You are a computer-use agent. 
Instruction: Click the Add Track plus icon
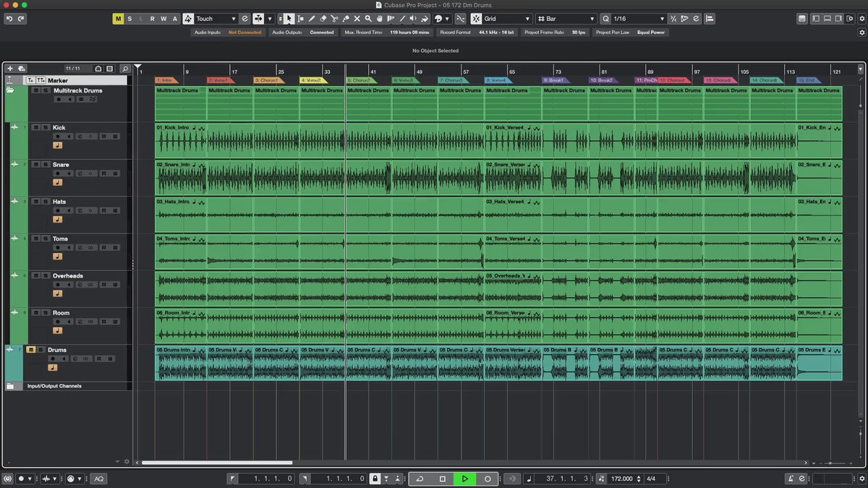(10, 69)
